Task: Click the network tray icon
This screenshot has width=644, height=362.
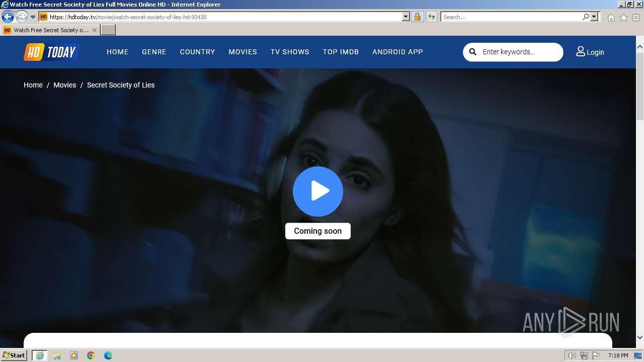Action: tap(584, 355)
